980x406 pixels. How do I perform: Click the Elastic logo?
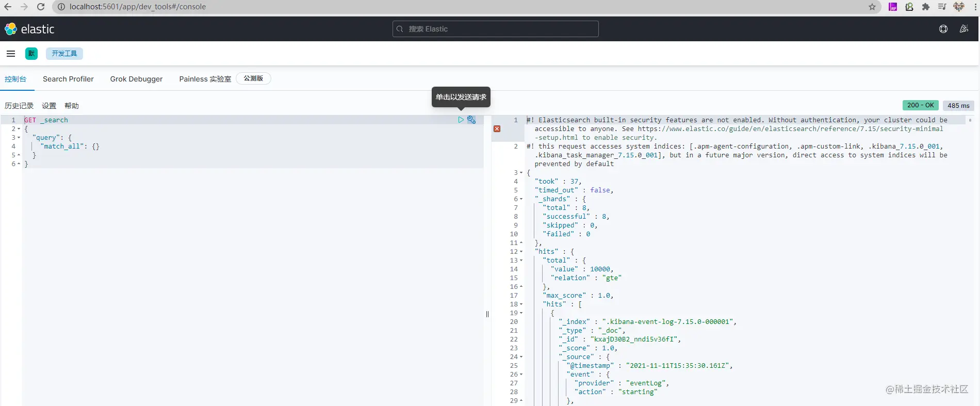click(x=29, y=29)
